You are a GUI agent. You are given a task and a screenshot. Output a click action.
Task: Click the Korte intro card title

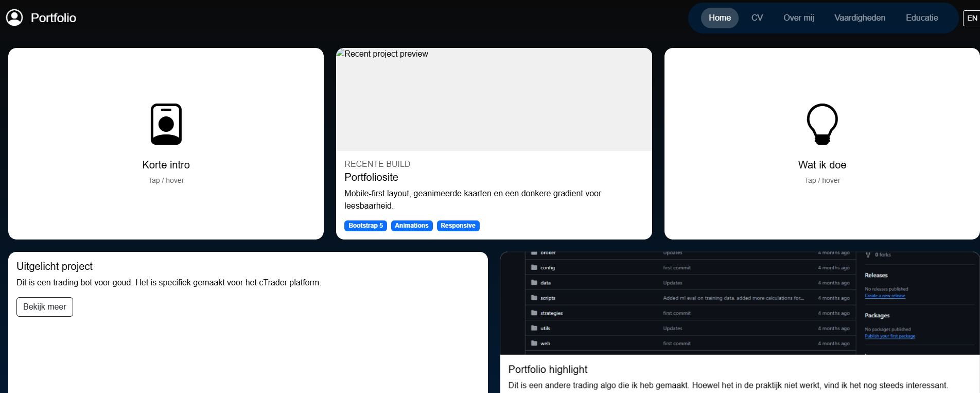[x=166, y=165]
